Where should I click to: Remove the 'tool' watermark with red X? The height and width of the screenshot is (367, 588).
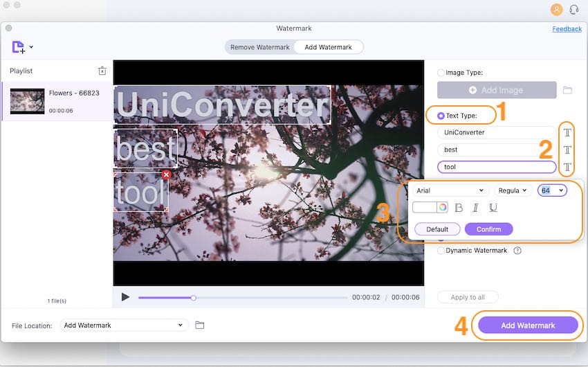(x=167, y=174)
